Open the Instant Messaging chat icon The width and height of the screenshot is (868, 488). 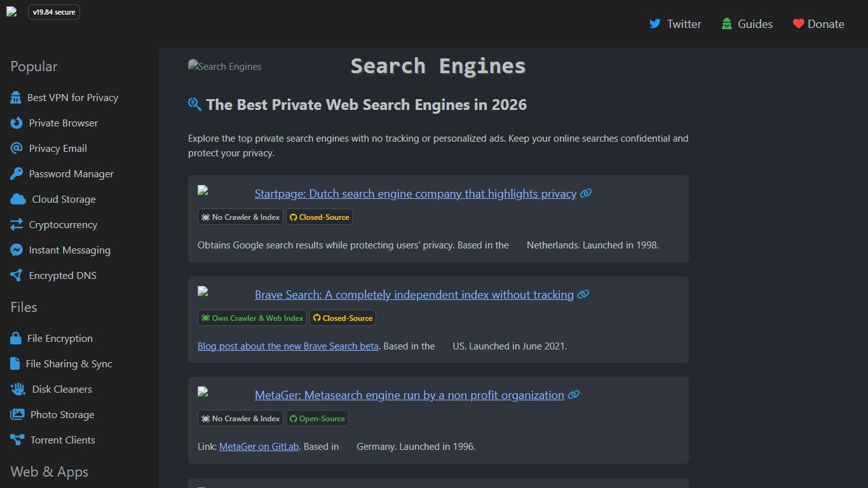click(x=17, y=250)
